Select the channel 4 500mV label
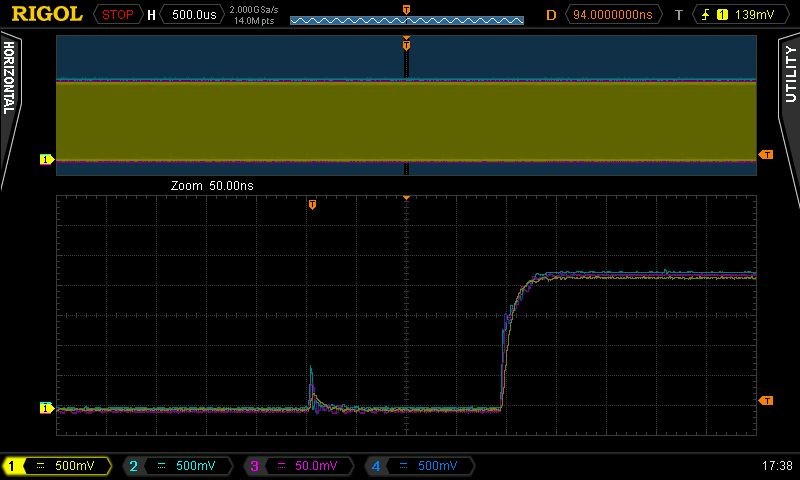This screenshot has height=480, width=800. [x=437, y=466]
